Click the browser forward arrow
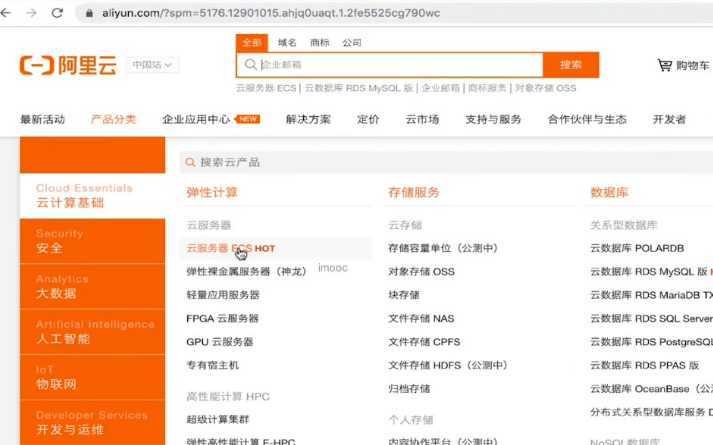Viewport: 713px width, 445px height. coord(31,13)
